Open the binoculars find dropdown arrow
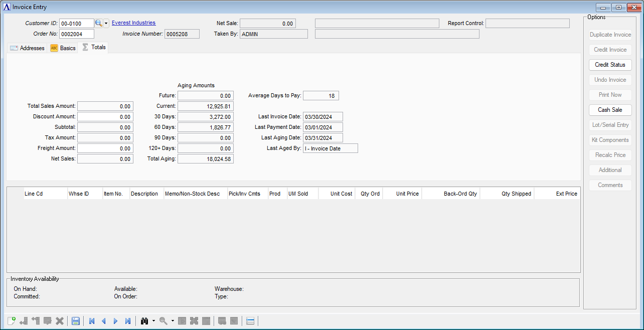 (153, 321)
